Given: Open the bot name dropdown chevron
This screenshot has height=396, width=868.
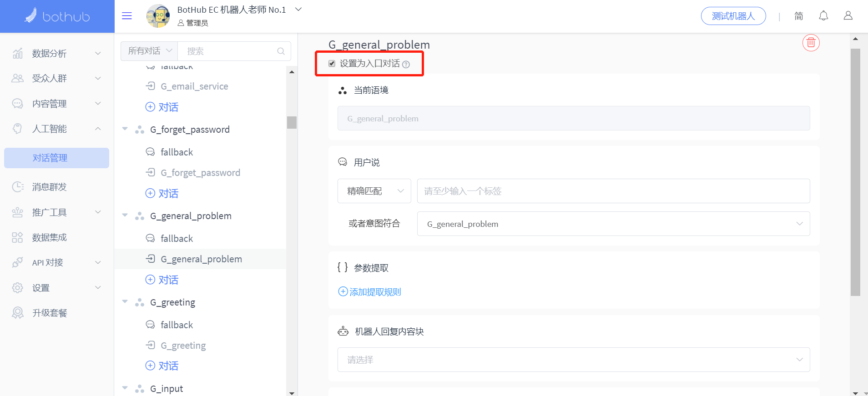Looking at the screenshot, I should [x=298, y=9].
